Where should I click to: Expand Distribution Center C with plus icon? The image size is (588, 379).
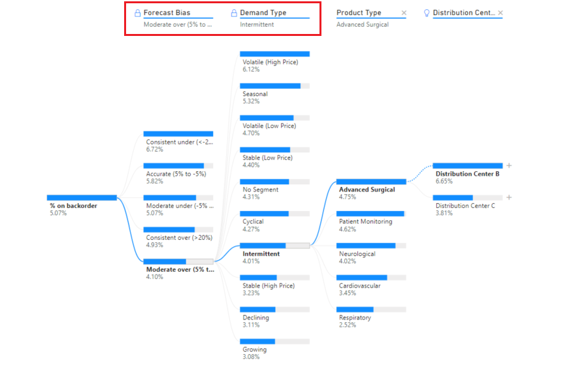coord(509,197)
